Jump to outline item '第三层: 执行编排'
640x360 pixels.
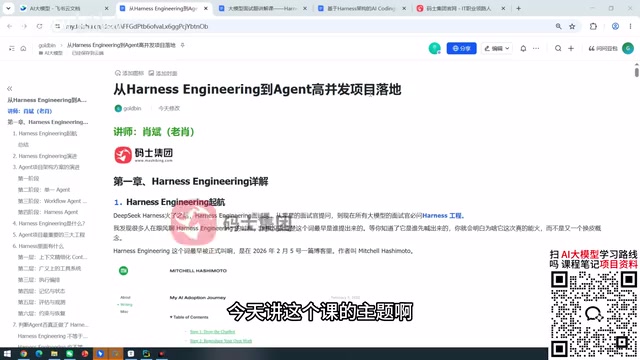click(39, 280)
